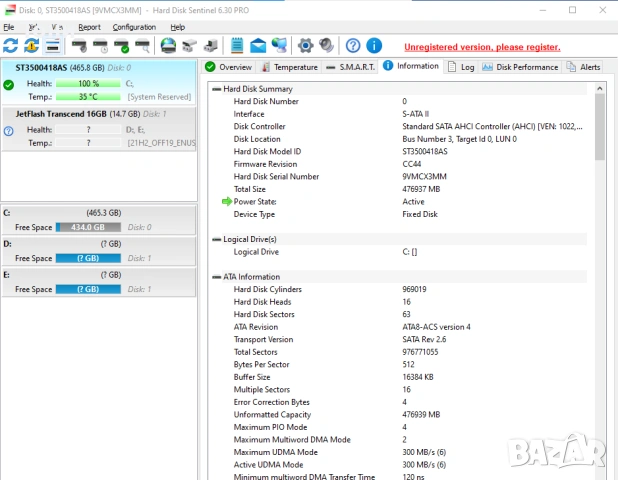Collapse the ATA Information section
The width and height of the screenshot is (618, 480).
click(217, 277)
